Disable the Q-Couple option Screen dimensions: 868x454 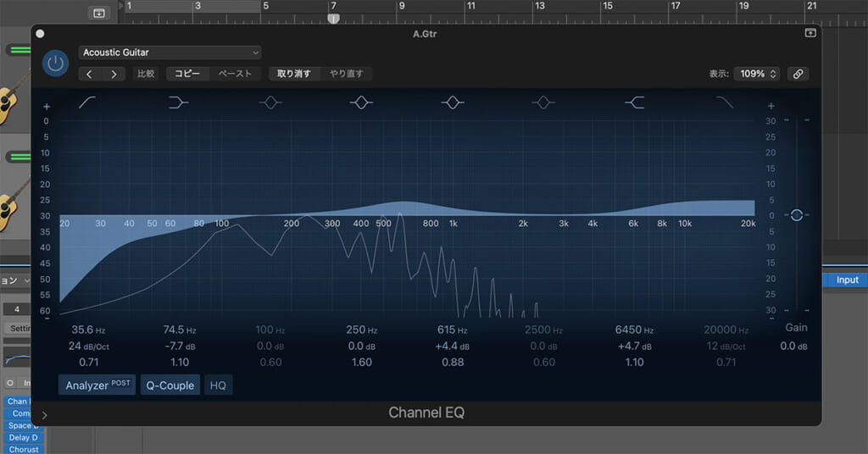[x=170, y=385]
